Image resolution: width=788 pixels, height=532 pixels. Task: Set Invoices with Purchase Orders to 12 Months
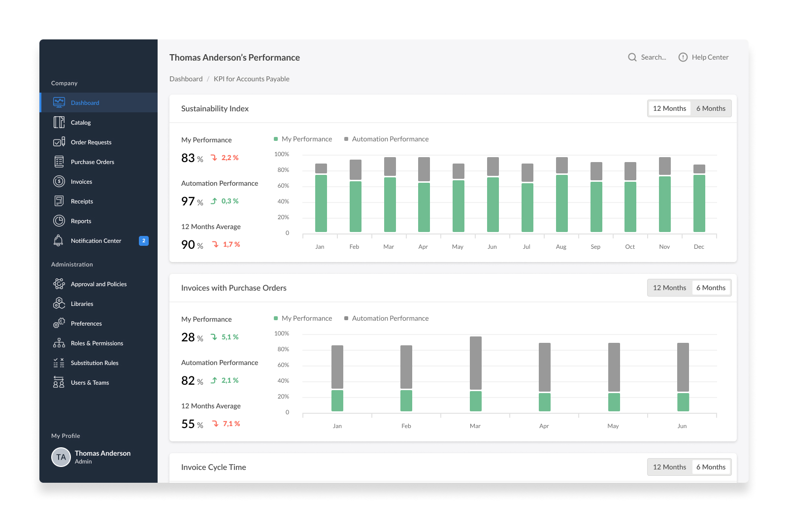pos(669,288)
